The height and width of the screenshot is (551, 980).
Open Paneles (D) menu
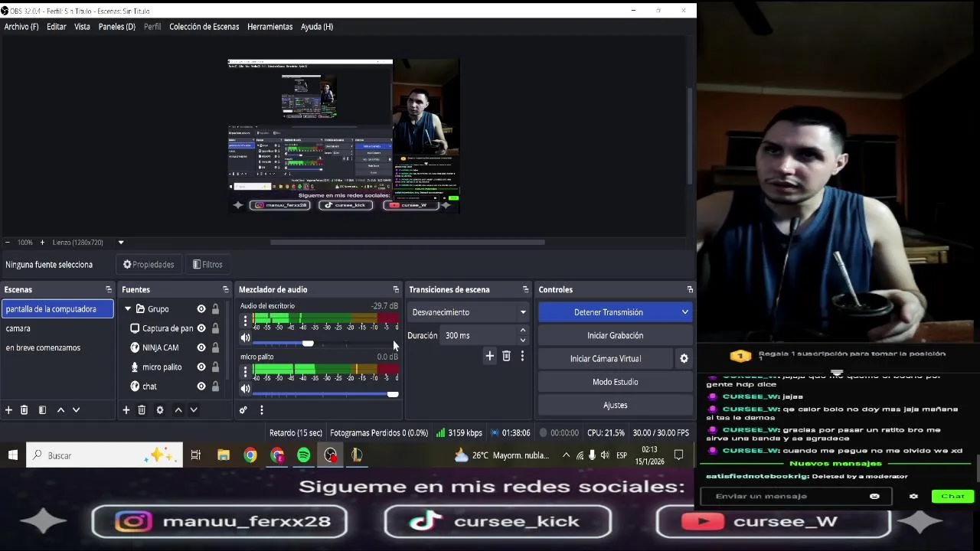pos(117,27)
